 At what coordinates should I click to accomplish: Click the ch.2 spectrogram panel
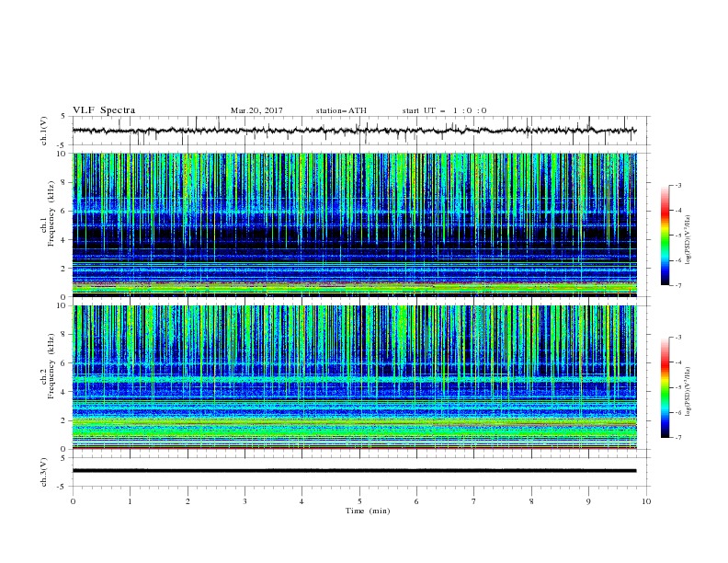[x=354, y=377]
